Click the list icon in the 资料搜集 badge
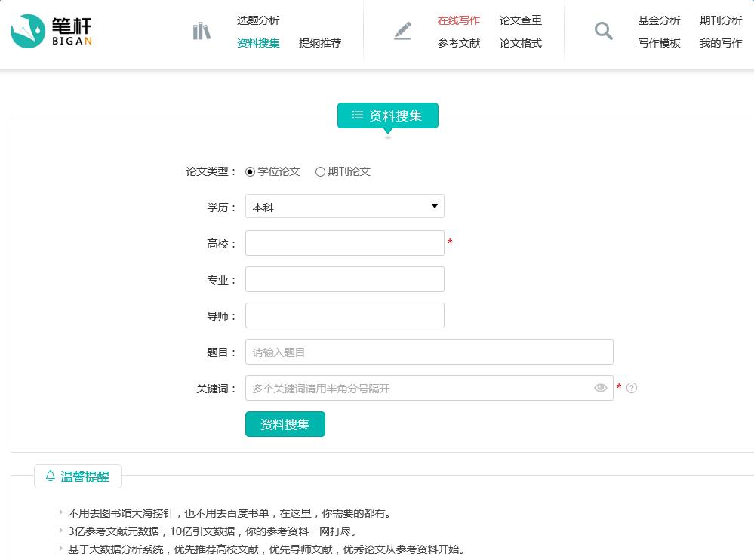Image resolution: width=754 pixels, height=560 pixels. coord(357,115)
